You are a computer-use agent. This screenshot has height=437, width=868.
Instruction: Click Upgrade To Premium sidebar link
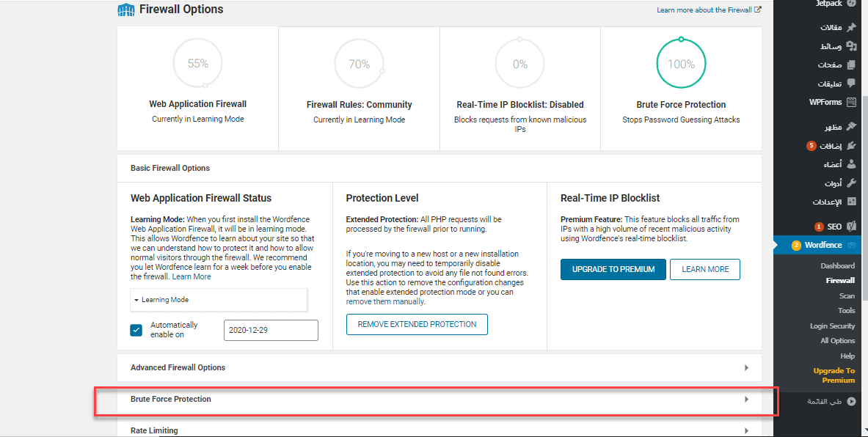pos(834,375)
